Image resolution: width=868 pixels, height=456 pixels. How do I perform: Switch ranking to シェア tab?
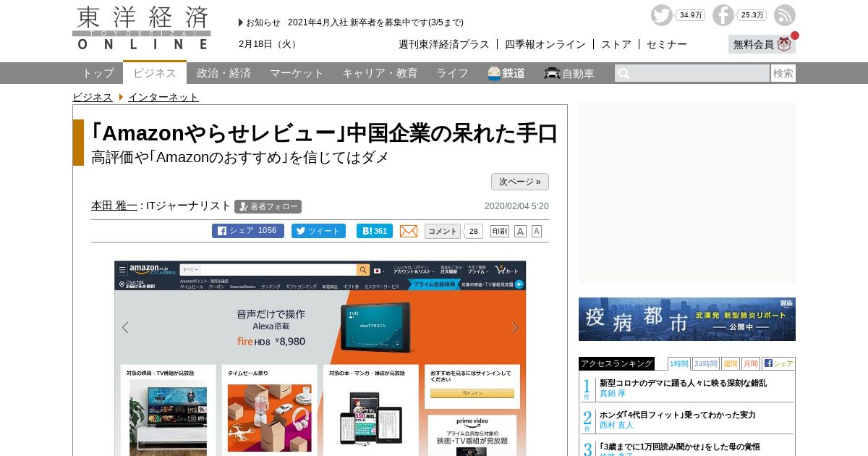[778, 363]
